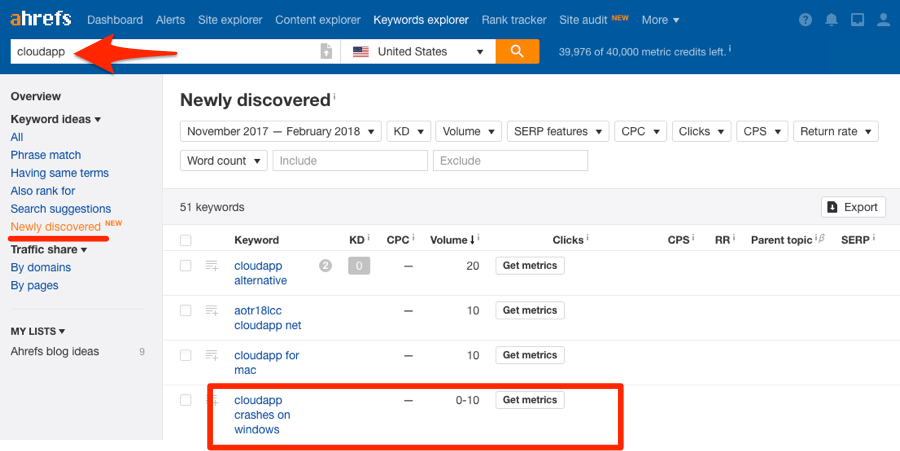Expand the More menu in top navigation
Viewport: 900px width, 451px height.
coord(660,20)
